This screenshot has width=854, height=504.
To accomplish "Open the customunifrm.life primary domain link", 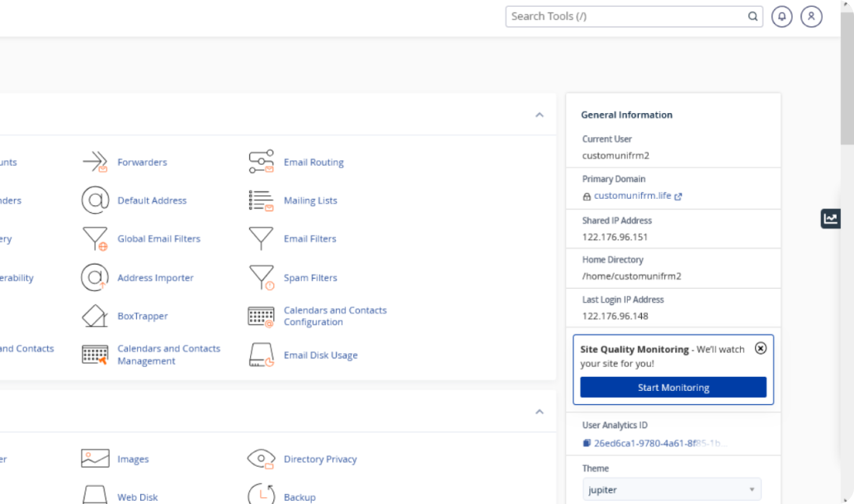I will (633, 196).
